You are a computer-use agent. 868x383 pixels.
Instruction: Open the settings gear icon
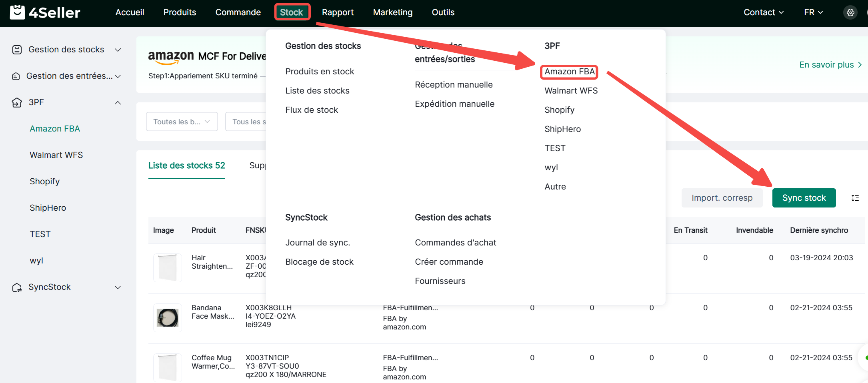tap(850, 12)
